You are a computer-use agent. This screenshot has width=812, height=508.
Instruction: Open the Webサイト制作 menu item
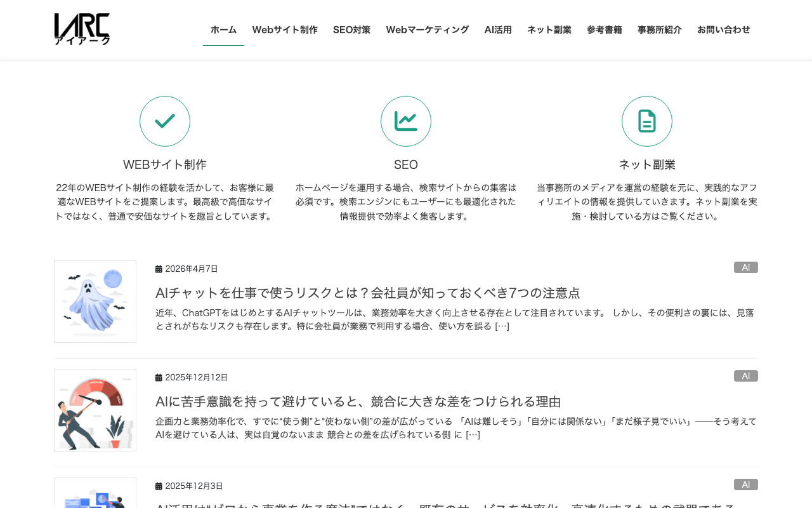pos(285,30)
